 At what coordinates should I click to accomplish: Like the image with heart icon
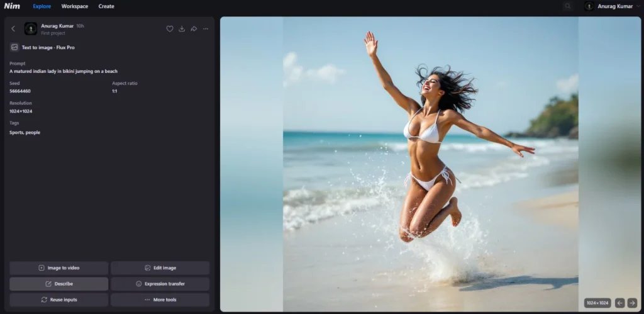click(170, 29)
